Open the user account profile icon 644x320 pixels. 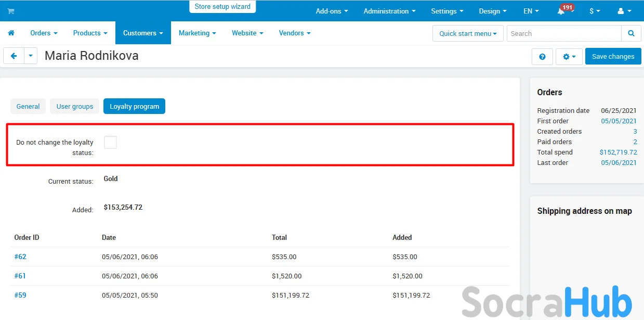coord(624,11)
